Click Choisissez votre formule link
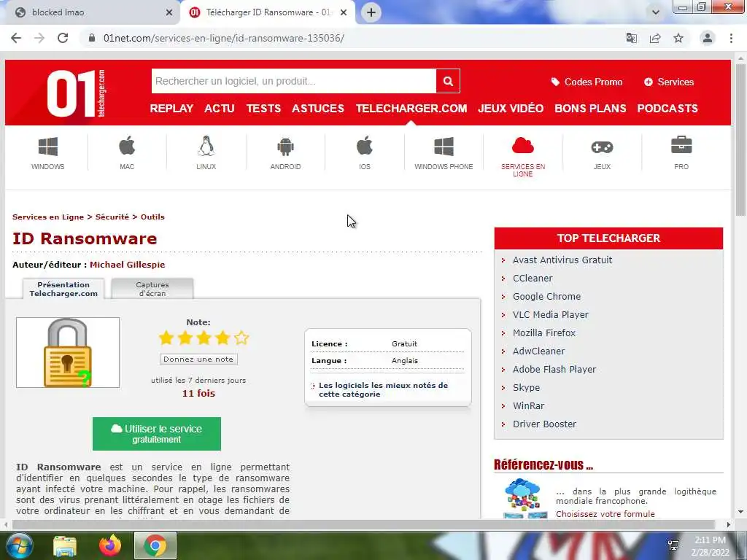747x560 pixels. point(605,514)
